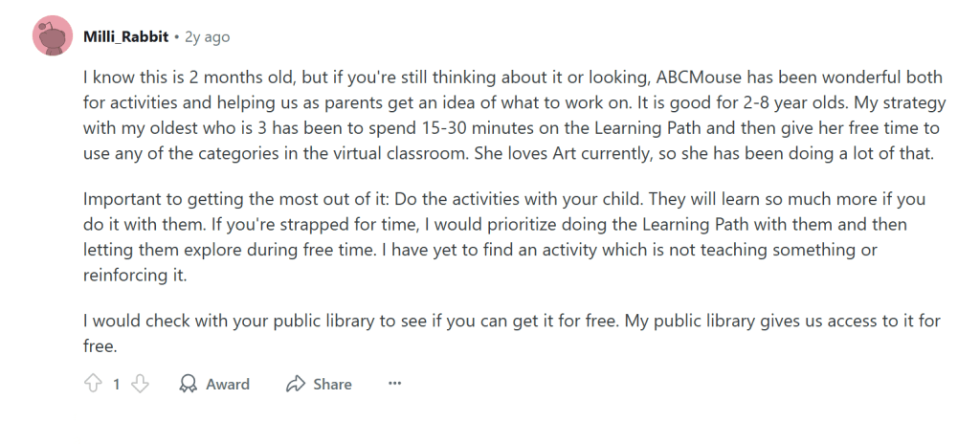Viewport: 980px width, 444px height.
Task: Click the Share arrow icon
Action: [295, 384]
